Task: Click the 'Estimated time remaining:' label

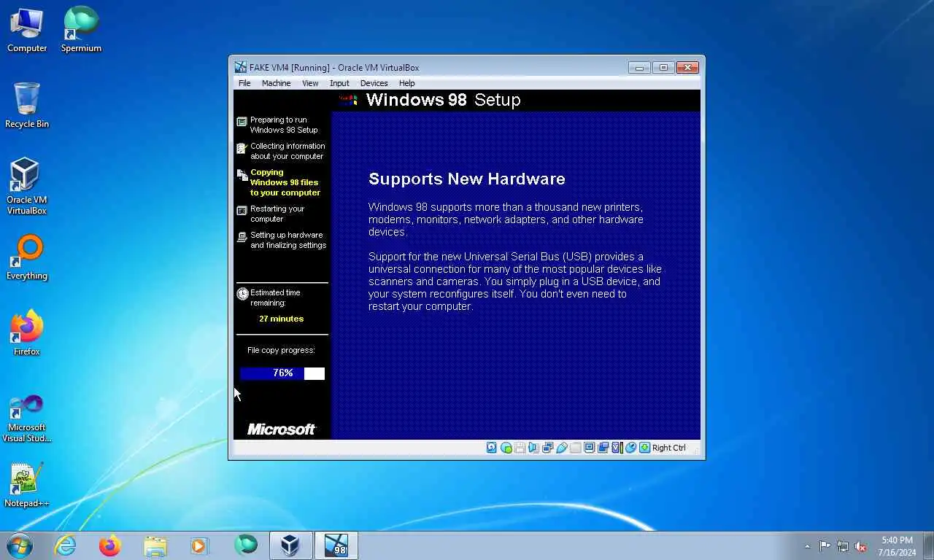Action: pyautogui.click(x=275, y=297)
